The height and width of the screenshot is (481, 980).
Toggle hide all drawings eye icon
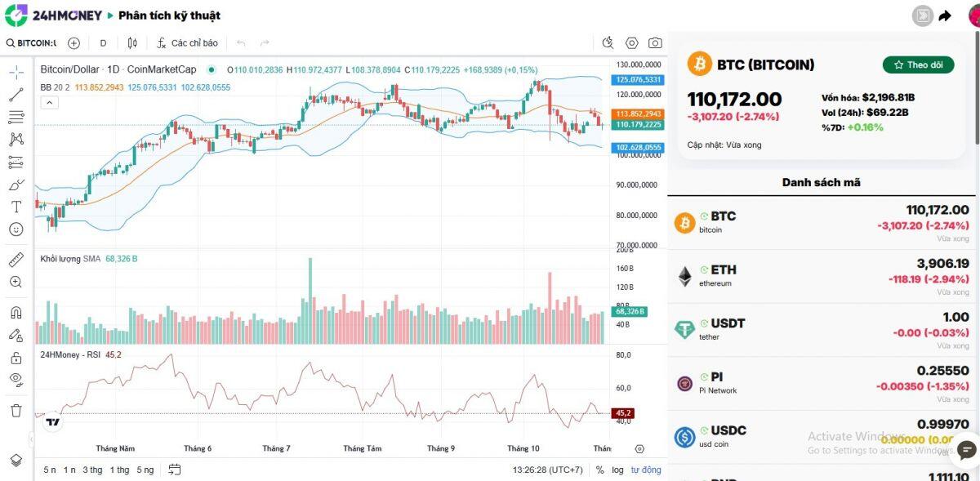(x=16, y=379)
